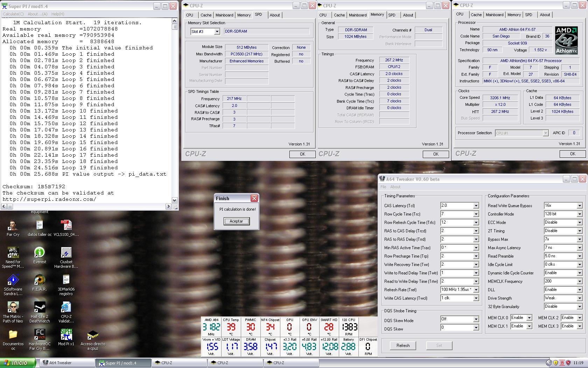Open Read Write Queue Bypass dropdown
588x368 pixels.
580,206
